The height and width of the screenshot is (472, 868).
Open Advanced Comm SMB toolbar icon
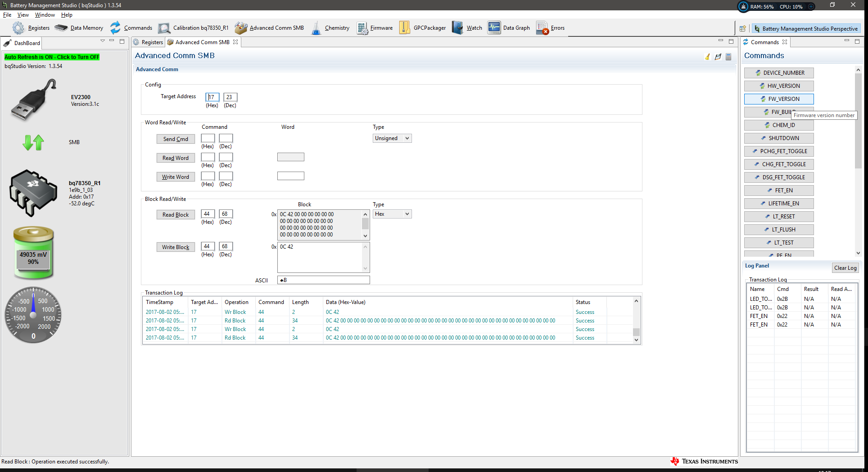269,28
